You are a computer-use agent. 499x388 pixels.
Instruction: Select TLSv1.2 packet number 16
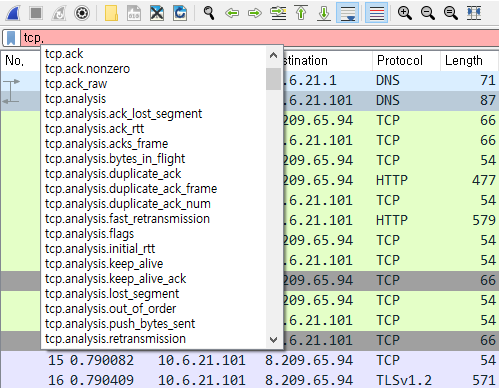(250, 380)
